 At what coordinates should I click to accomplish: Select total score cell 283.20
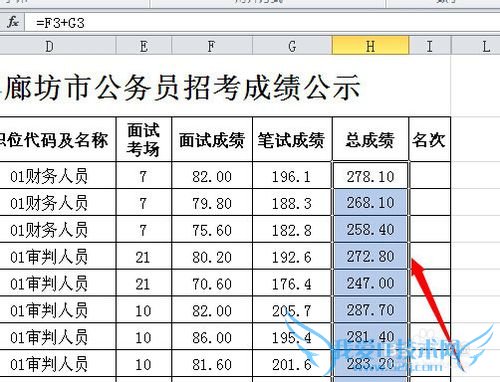pos(370,364)
